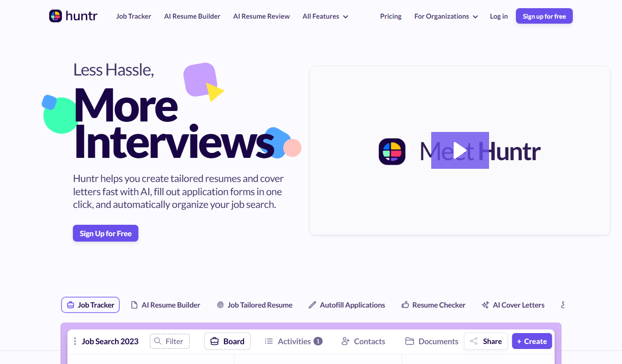The image size is (622, 364).
Task: Click the magnifier icon in Filter box
Action: 158,341
